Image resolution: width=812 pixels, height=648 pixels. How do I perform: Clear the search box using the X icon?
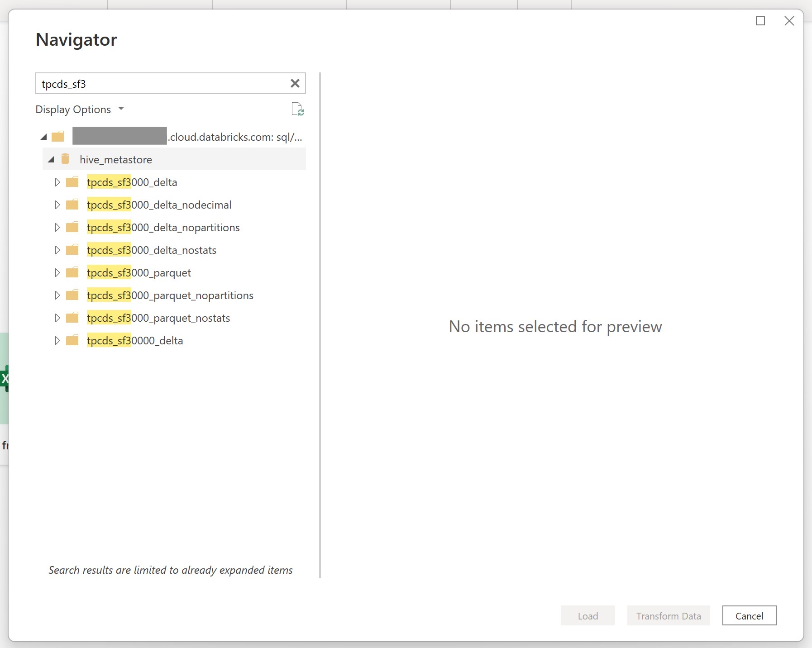tap(295, 83)
